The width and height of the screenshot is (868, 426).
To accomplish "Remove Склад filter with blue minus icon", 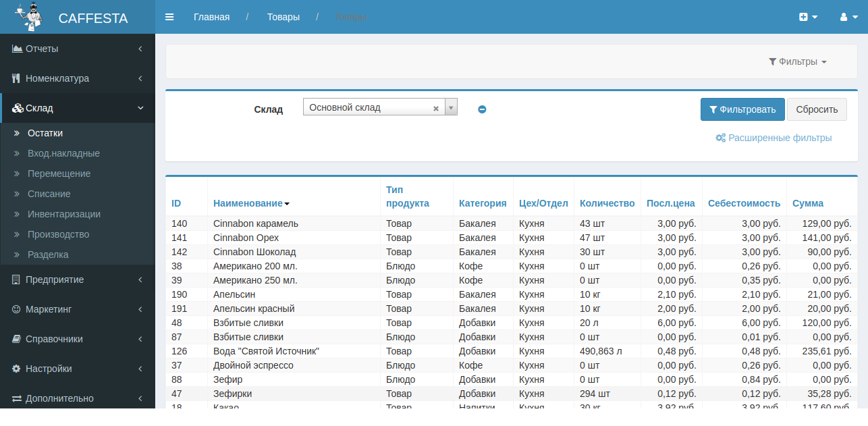I will click(482, 109).
